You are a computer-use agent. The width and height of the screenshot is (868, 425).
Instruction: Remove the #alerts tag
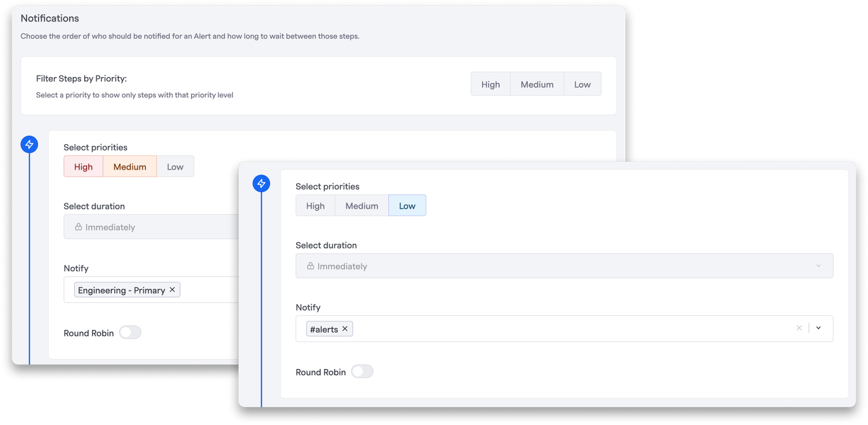[345, 329]
